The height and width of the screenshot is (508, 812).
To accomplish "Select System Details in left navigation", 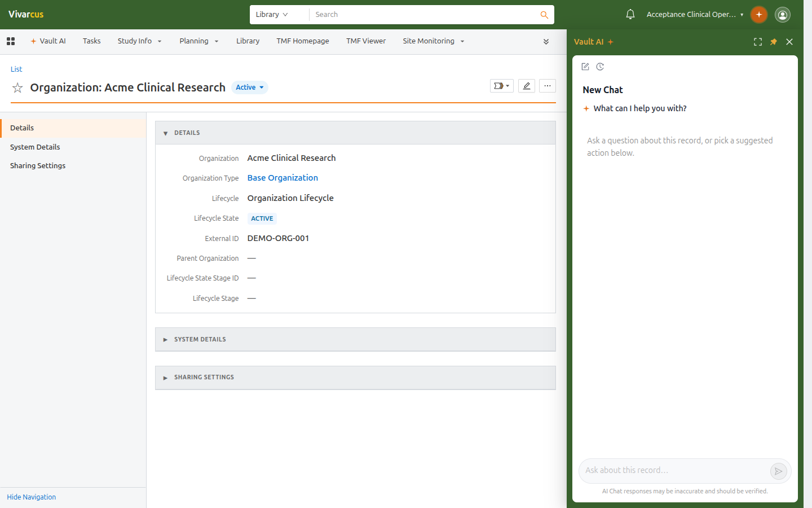I will [x=73, y=147].
